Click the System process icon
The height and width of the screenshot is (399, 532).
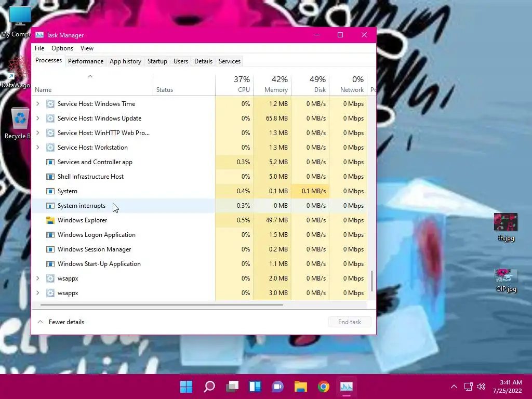(x=50, y=191)
